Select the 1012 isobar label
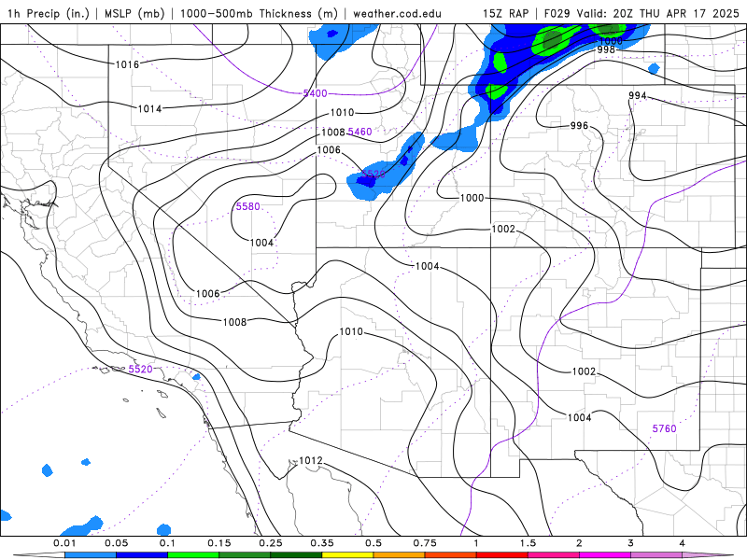The image size is (747, 560). tap(311, 460)
